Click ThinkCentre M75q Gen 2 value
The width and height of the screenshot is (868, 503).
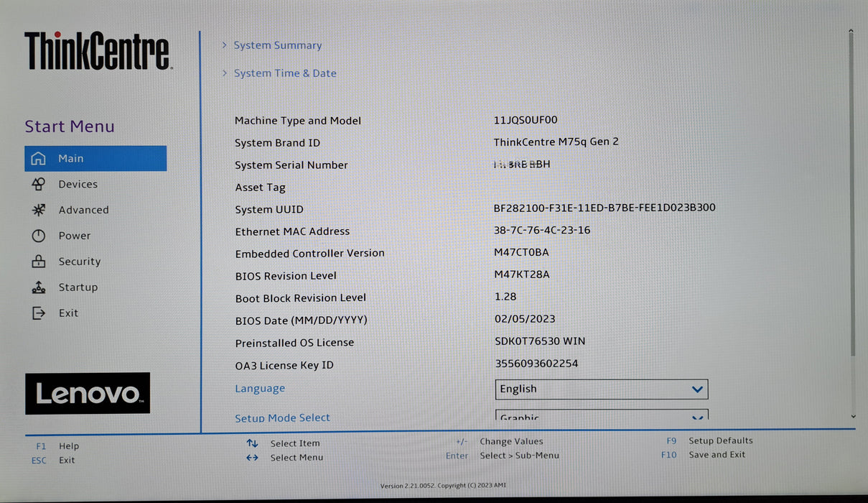(x=556, y=142)
